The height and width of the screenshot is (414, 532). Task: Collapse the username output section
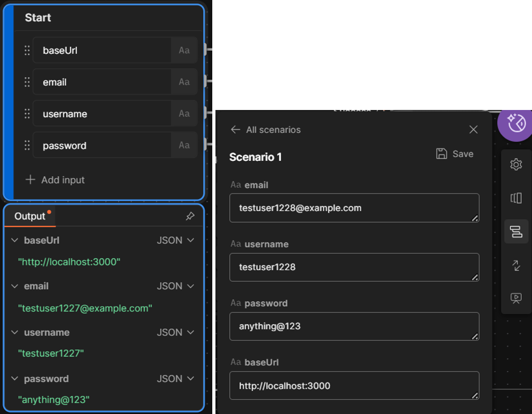pyautogui.click(x=14, y=333)
